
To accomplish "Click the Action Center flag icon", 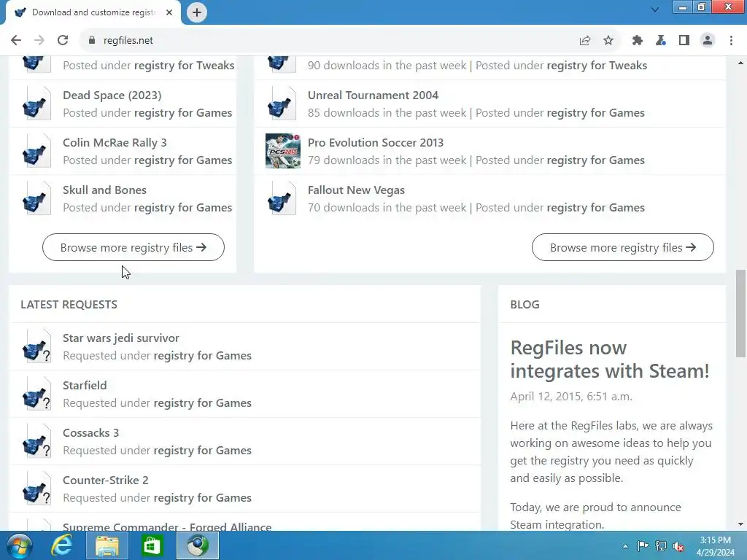I will 642,546.
